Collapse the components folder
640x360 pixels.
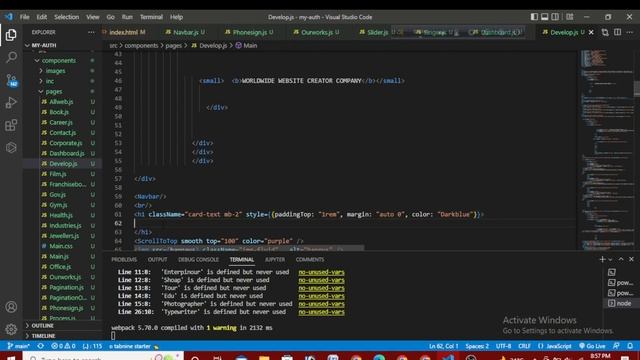coord(62,60)
